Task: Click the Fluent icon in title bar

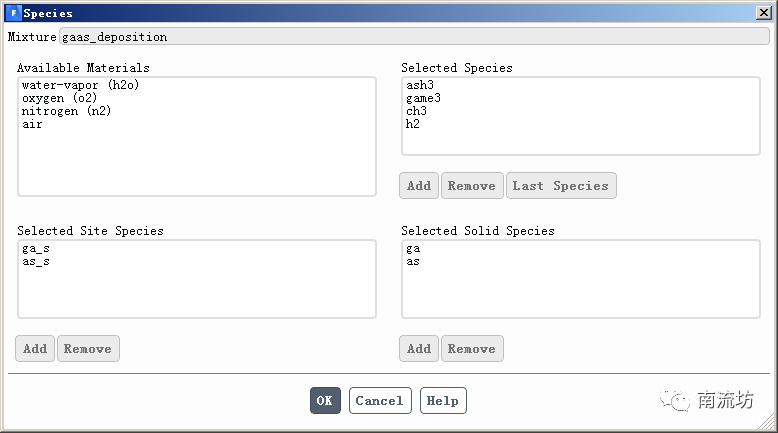Action: [x=12, y=13]
